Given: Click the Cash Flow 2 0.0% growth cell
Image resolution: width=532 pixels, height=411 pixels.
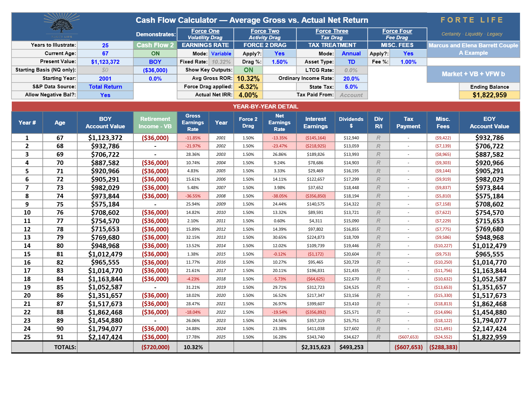Looking at the screenshot, I should (x=155, y=79).
